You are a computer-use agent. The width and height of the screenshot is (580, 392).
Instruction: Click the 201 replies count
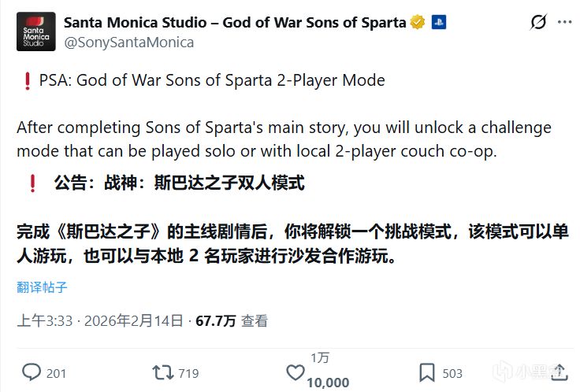click(x=57, y=373)
